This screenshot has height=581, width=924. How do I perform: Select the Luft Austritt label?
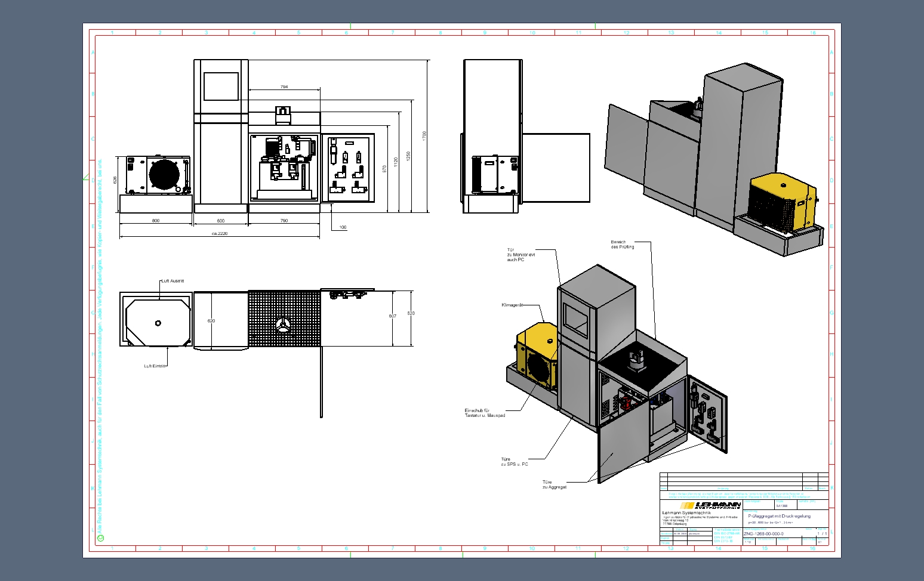pyautogui.click(x=173, y=281)
